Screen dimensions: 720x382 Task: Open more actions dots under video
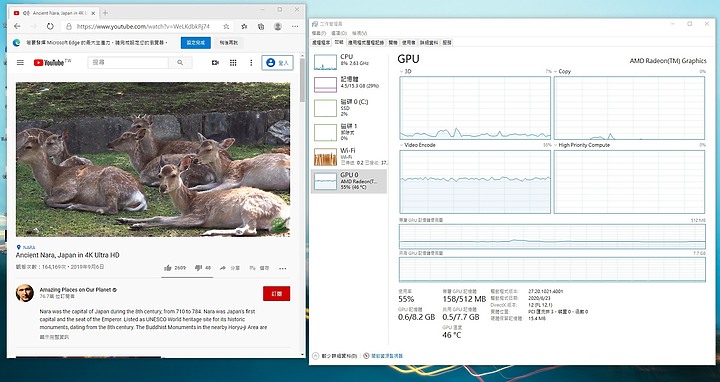pos(282,268)
